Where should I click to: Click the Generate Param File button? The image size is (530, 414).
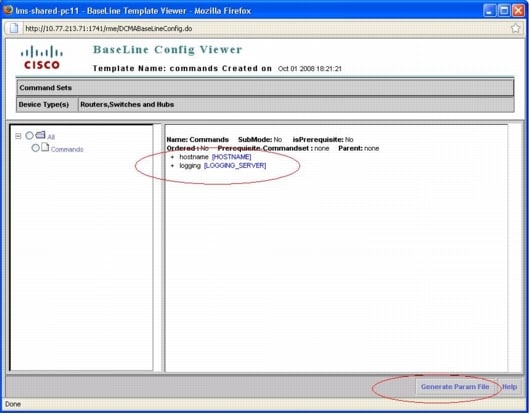pos(455,387)
